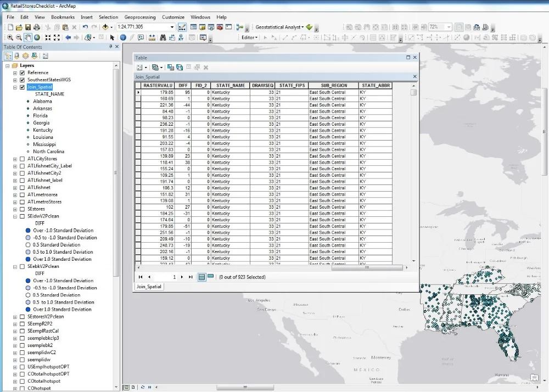Select the Join_Spatial tab at table bottom
The width and height of the screenshot is (549, 392).
tap(149, 286)
